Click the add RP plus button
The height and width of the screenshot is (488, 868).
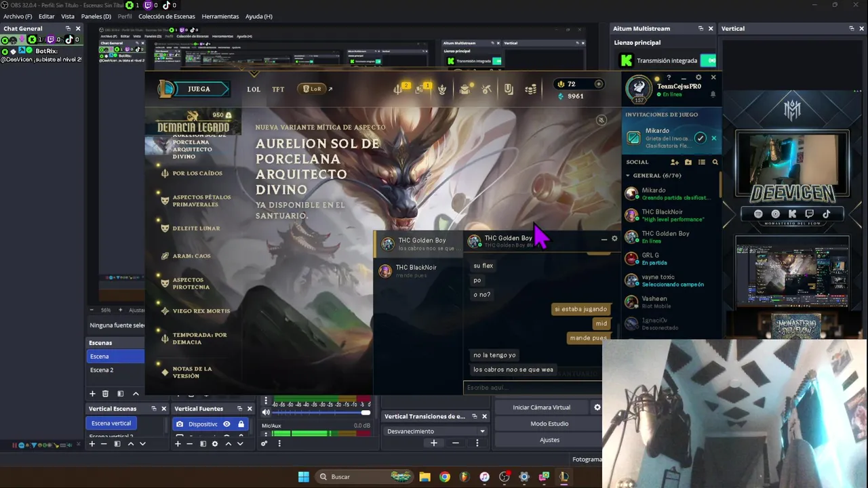point(598,84)
